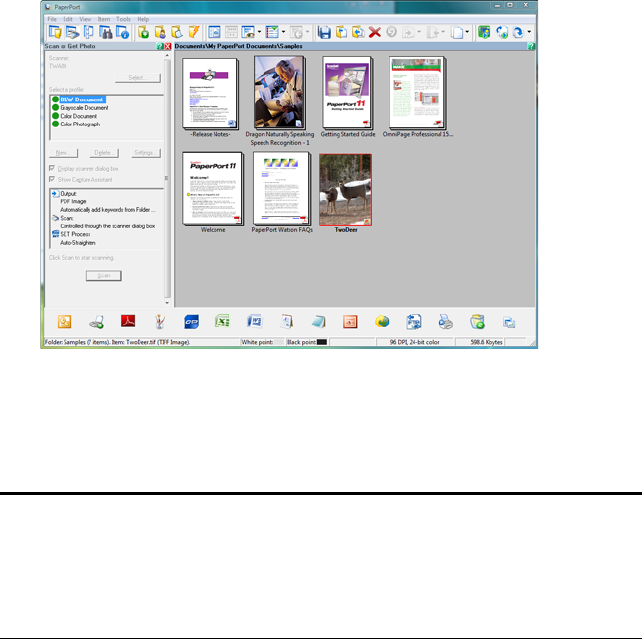The width and height of the screenshot is (642, 639).
Task: Send item to Excel icon
Action: [x=222, y=321]
